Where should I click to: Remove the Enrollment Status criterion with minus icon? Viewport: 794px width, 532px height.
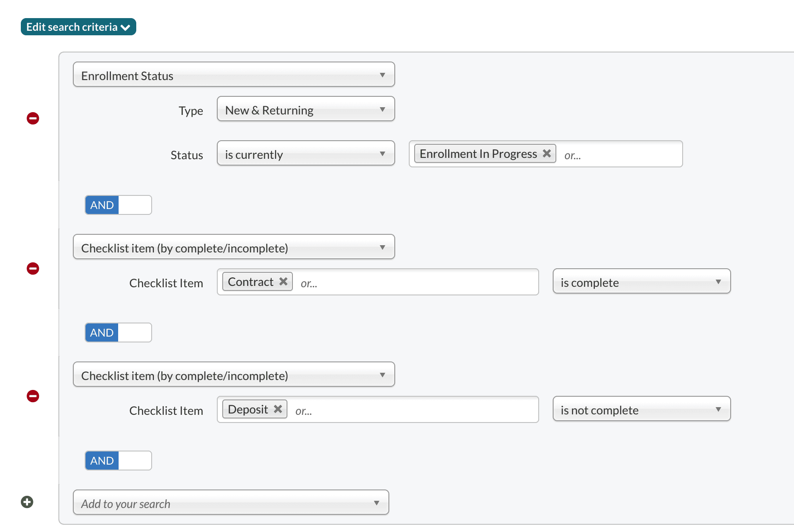tap(33, 119)
